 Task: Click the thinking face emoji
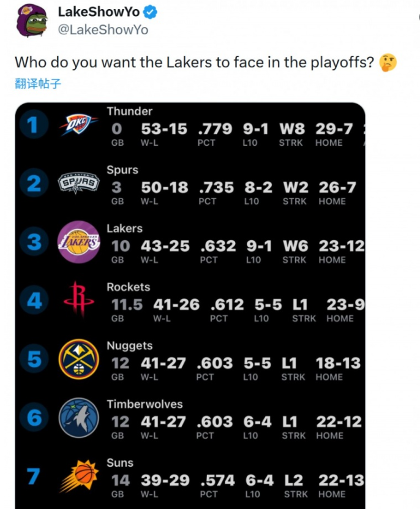[x=388, y=62]
